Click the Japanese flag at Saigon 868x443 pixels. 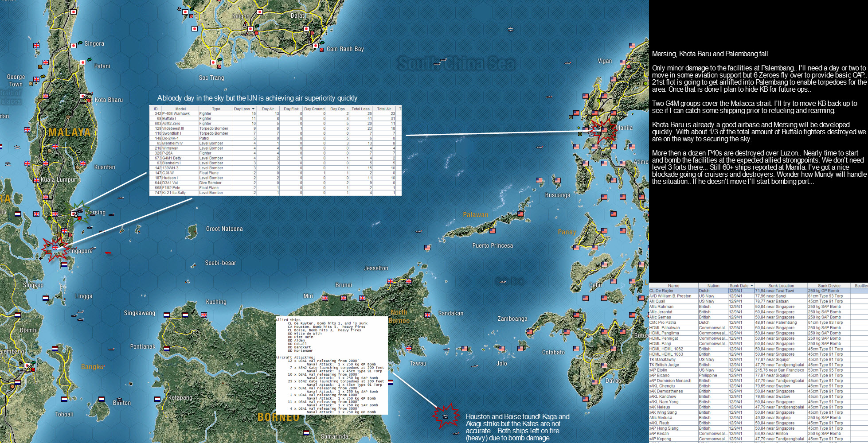[250, 29]
